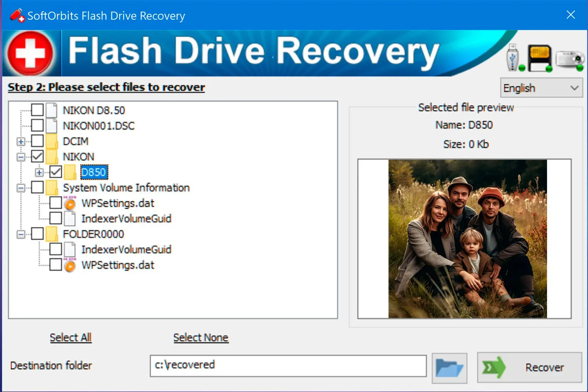Close the Flash Drive Recovery window
Screen dimensions: 588x392
tap(571, 15)
